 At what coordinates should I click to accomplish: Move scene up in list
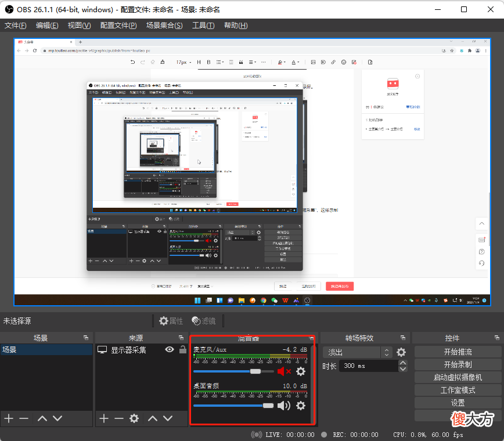click(x=42, y=418)
